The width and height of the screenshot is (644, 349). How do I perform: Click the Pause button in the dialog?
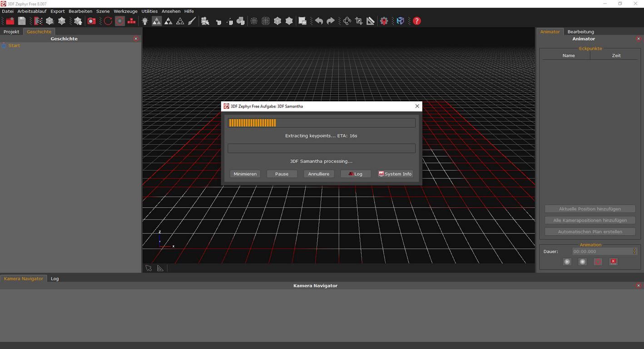pos(282,174)
